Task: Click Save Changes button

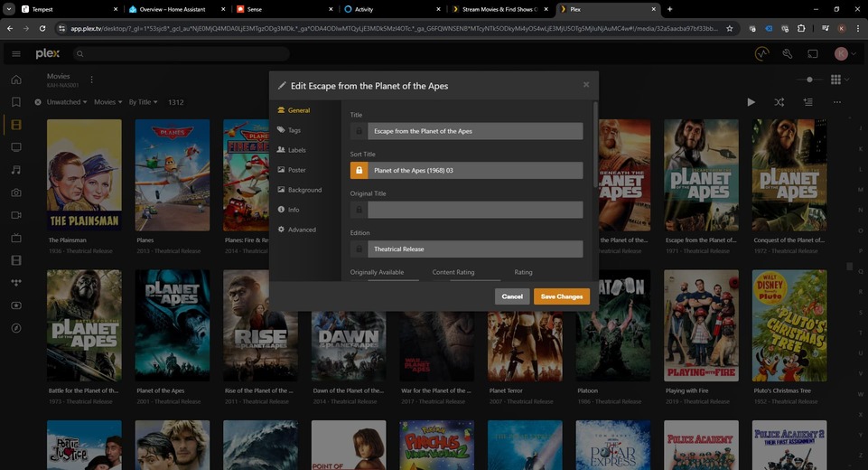Action: (x=562, y=296)
